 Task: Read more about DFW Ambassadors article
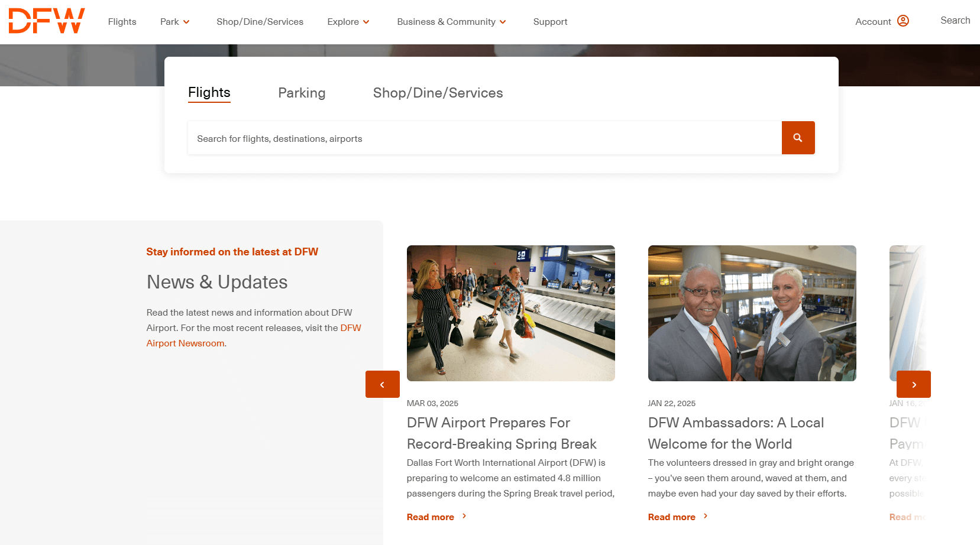tap(671, 516)
